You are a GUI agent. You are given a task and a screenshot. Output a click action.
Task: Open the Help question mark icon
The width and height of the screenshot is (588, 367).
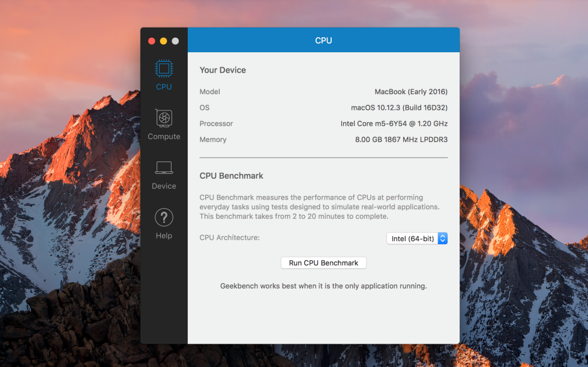pos(164,218)
